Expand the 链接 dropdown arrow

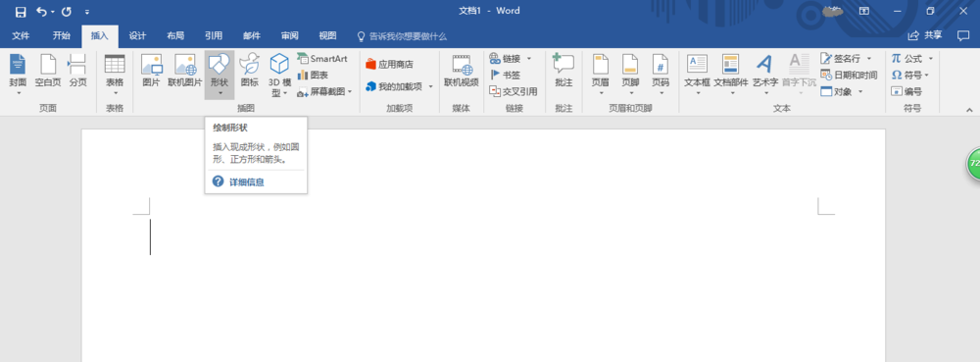529,59
